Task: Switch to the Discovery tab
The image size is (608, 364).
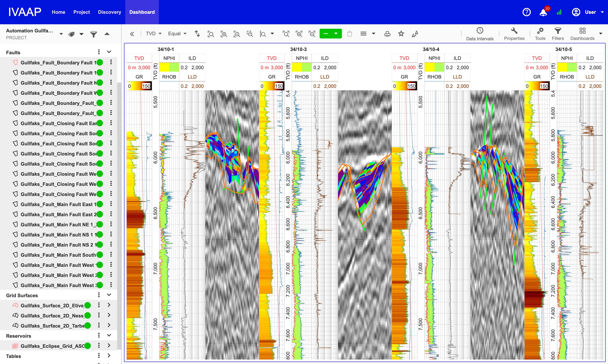Action: click(x=109, y=12)
